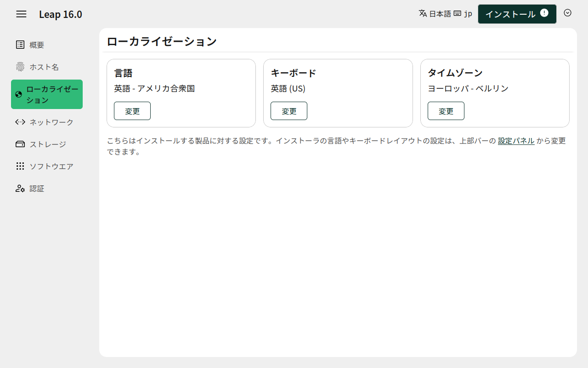Screen dimensions: 588x368
Task: Start installation with インストール button
Action: coord(517,14)
